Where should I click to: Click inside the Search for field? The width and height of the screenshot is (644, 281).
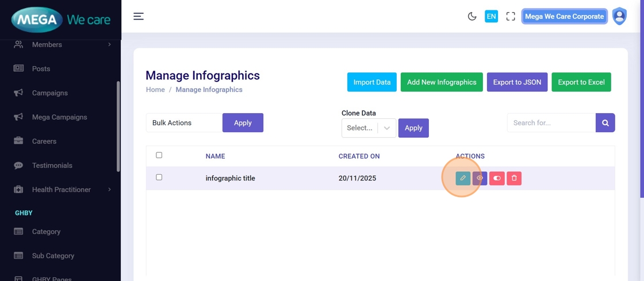pos(551,123)
